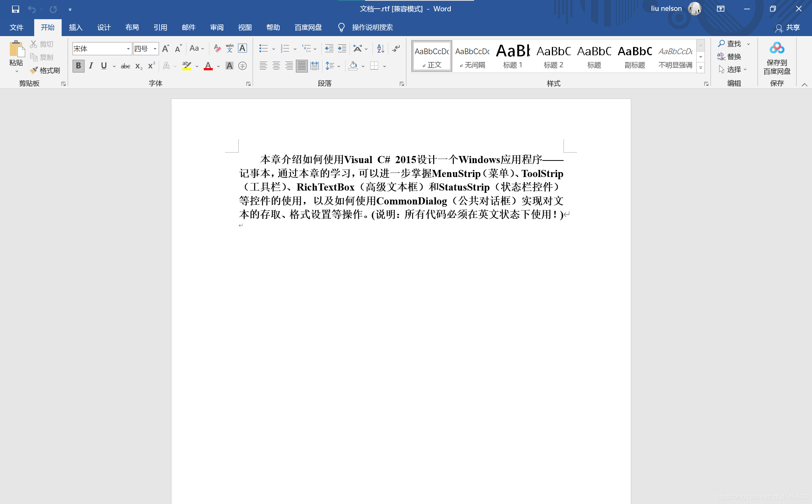
Task: Select the Italic formatting icon
Action: click(91, 66)
